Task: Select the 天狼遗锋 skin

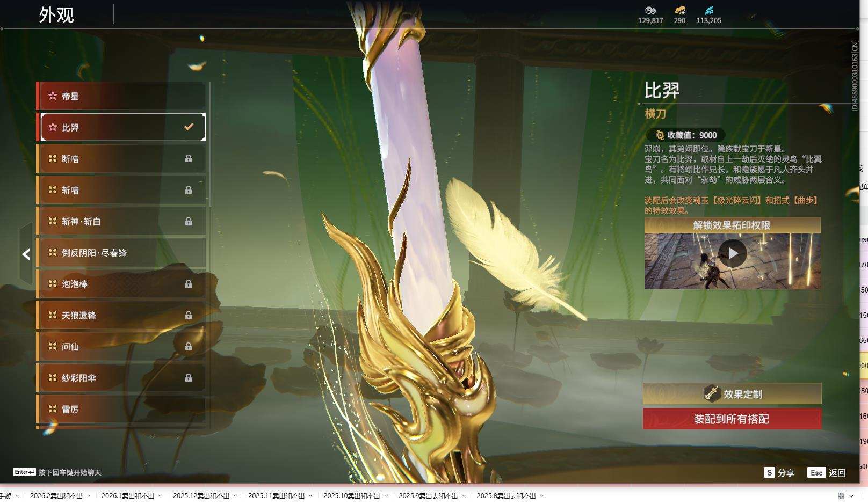Action: point(121,315)
